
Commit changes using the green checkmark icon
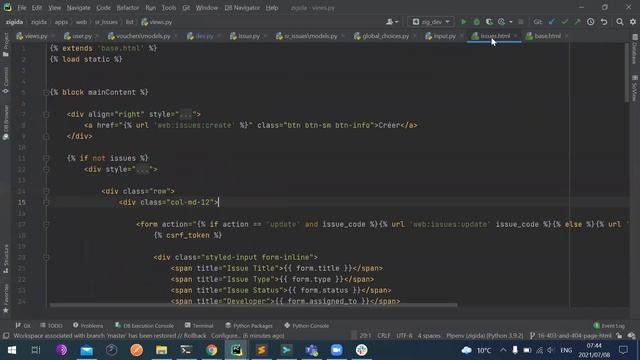tap(564, 22)
